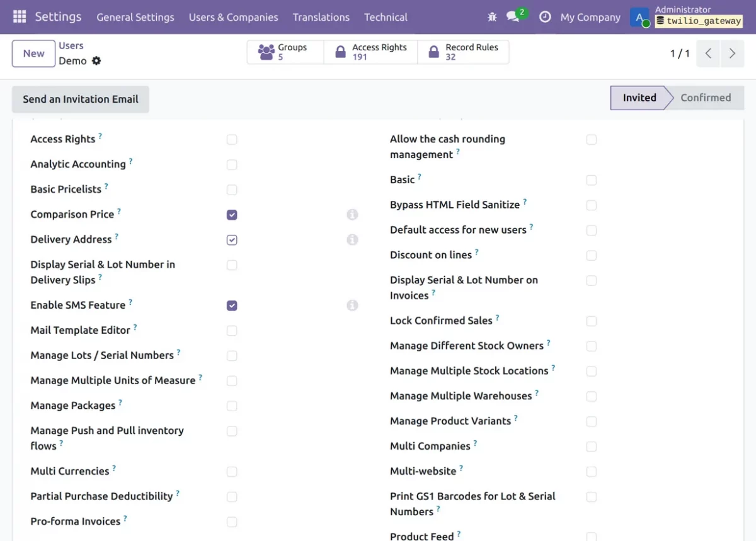Open the Translations menu
756x541 pixels.
[321, 17]
